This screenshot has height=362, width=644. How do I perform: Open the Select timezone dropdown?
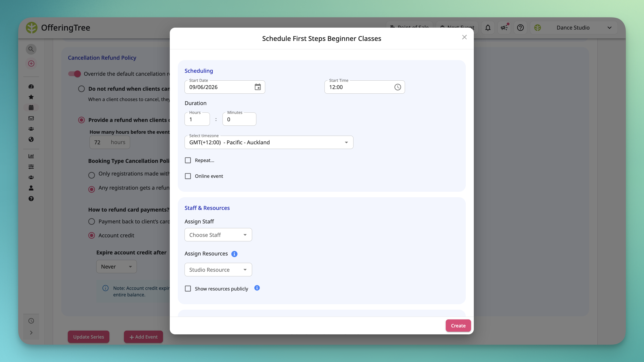coord(269,142)
